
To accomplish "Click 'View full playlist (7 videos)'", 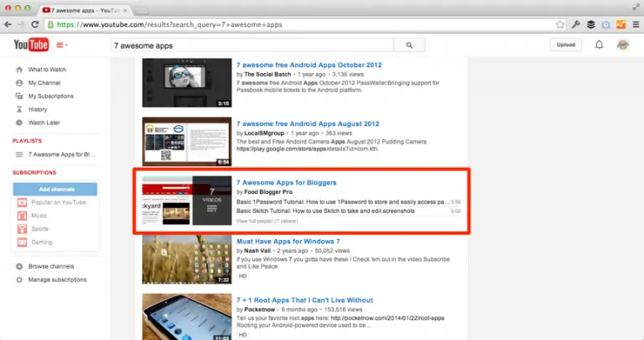I will 267,221.
